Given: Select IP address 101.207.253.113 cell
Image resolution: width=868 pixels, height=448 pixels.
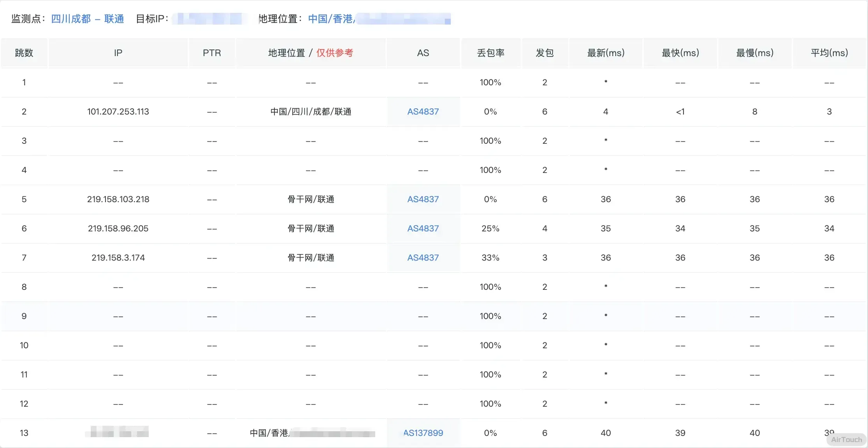Looking at the screenshot, I should point(118,112).
